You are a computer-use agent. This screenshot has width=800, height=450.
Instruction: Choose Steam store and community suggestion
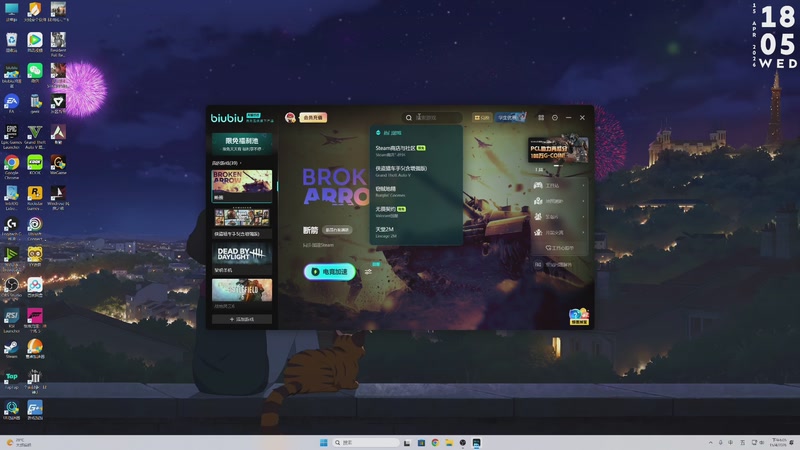pyautogui.click(x=416, y=151)
